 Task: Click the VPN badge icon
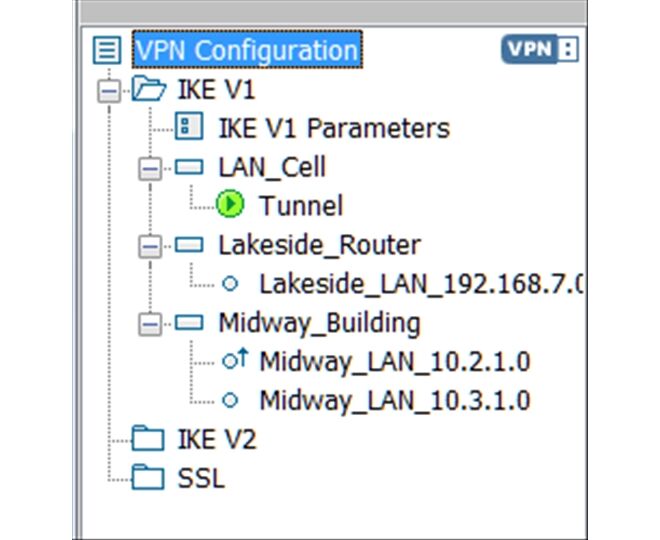point(540,50)
